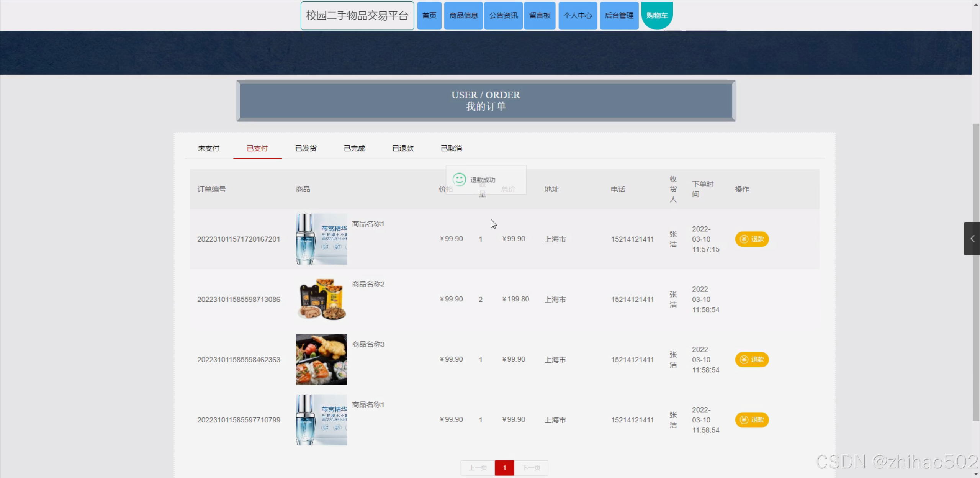Viewport: 980px width, 478px height.
Task: Open 后台管理 admin backend
Action: tap(619, 16)
